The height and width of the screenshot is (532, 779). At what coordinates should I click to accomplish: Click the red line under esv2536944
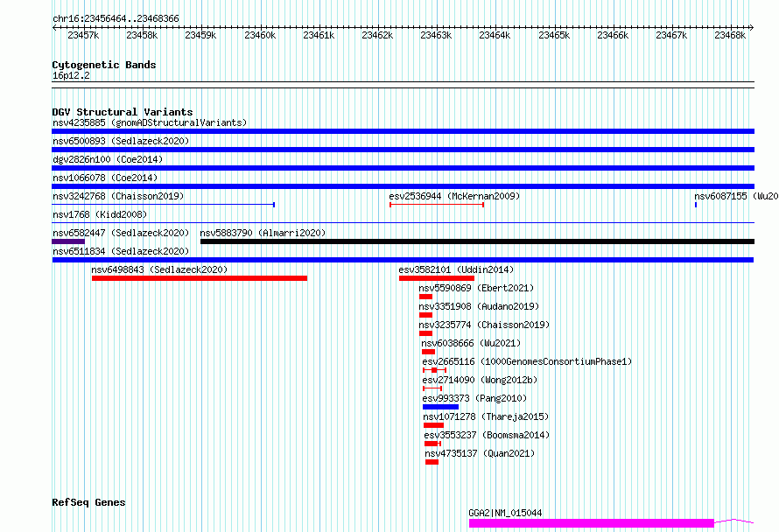coord(437,205)
